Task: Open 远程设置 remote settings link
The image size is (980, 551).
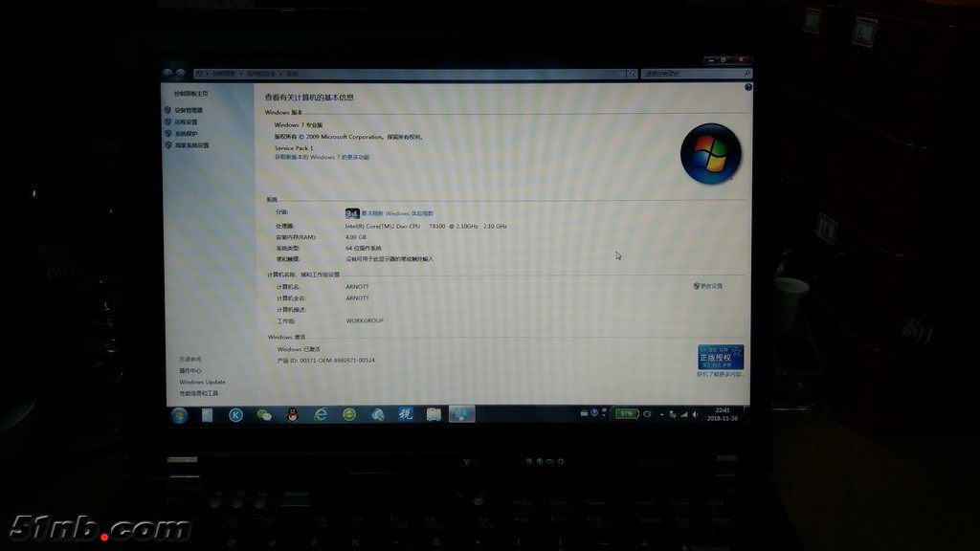Action: click(x=186, y=121)
